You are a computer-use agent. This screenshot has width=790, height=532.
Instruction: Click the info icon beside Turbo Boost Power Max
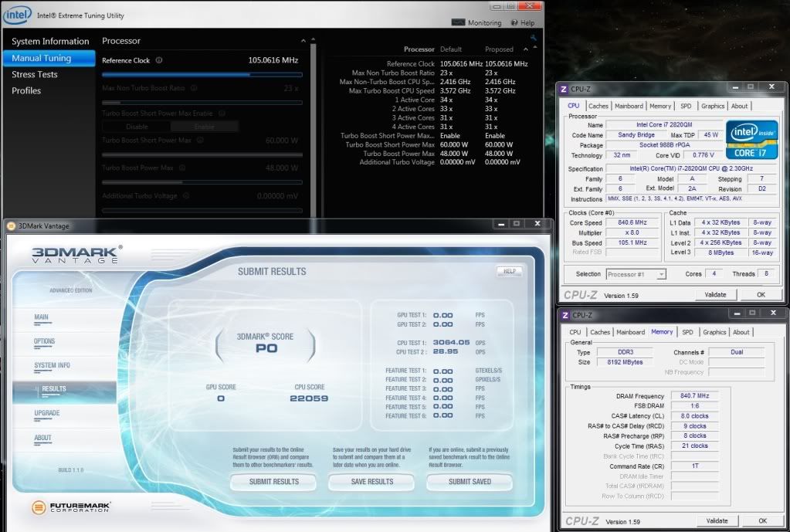point(182,168)
